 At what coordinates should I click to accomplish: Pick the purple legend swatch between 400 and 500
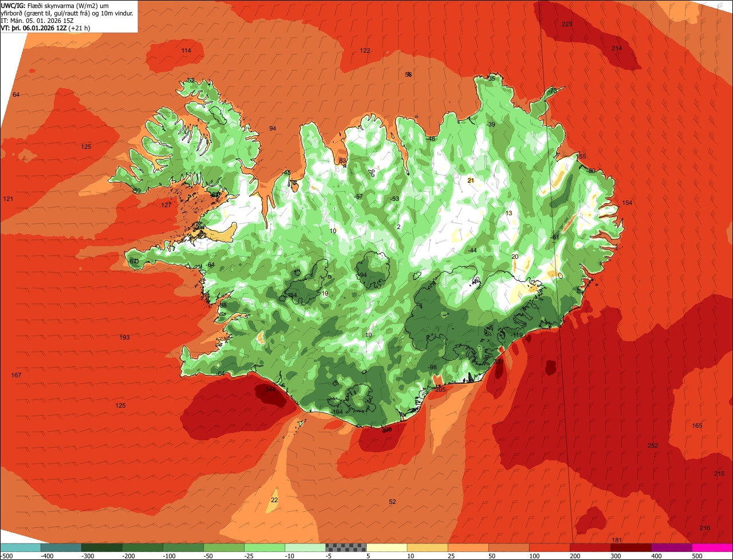point(671,548)
